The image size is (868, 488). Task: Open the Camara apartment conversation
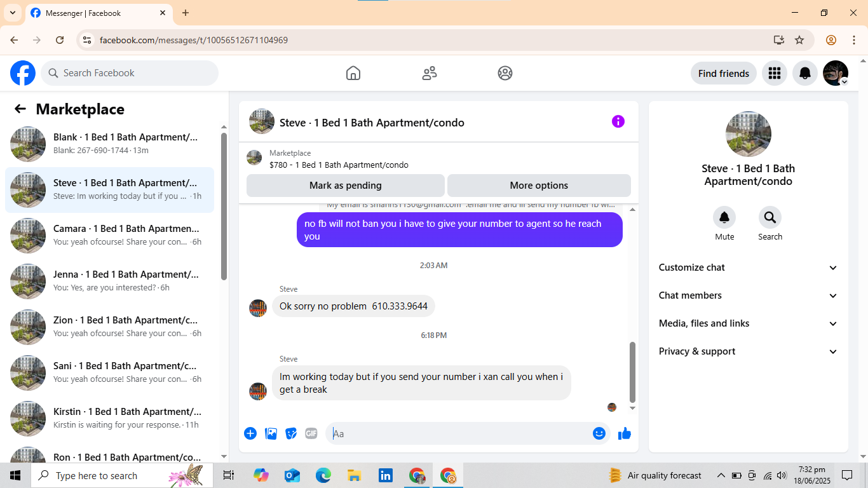(x=109, y=236)
